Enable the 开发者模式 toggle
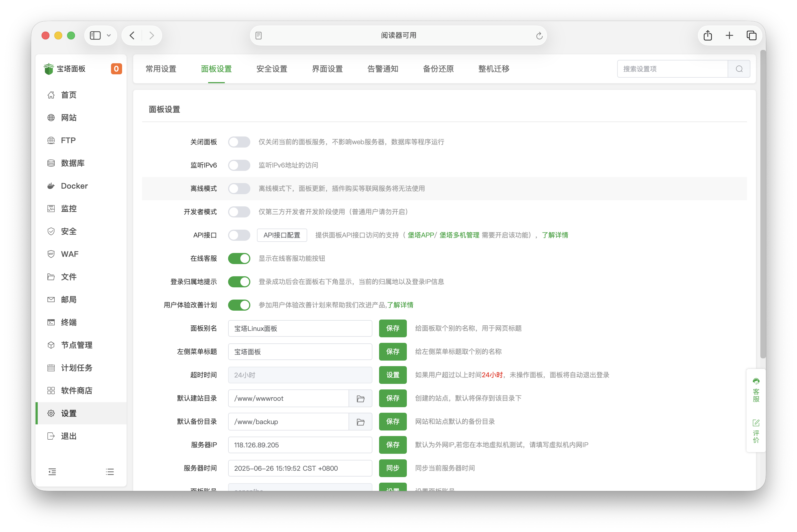This screenshot has height=532, width=797. point(239,212)
